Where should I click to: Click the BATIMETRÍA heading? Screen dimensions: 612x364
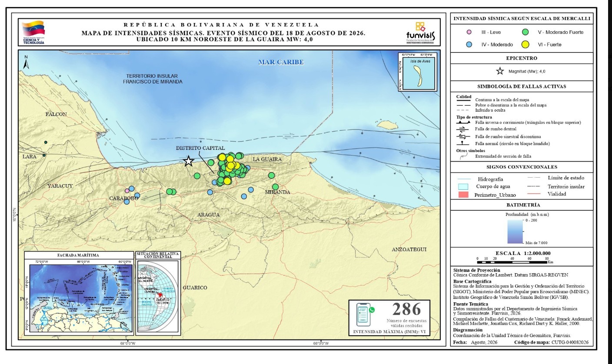[523, 205]
